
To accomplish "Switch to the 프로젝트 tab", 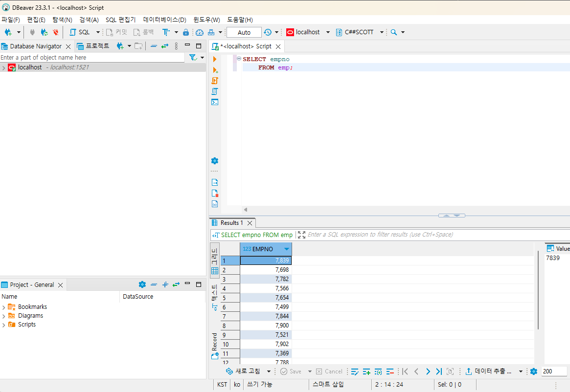I will pos(93,46).
